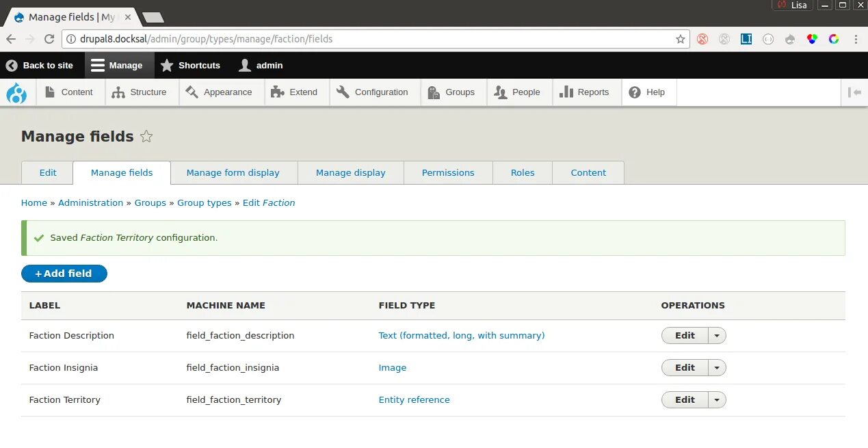The width and height of the screenshot is (868, 448).
Task: Collapse toolbar using the orientation arrow icon
Action: (854, 92)
